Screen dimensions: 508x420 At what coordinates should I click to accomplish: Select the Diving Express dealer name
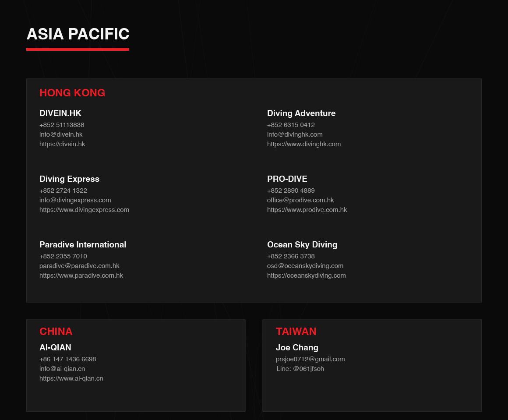point(69,179)
